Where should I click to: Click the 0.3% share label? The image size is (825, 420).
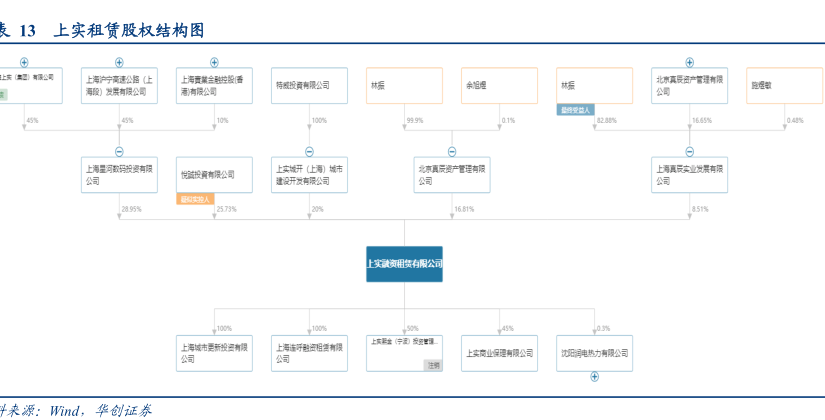pos(603,329)
